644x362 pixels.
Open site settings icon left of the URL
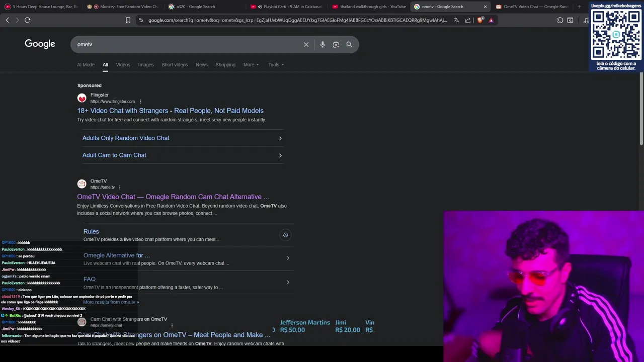coord(141,20)
